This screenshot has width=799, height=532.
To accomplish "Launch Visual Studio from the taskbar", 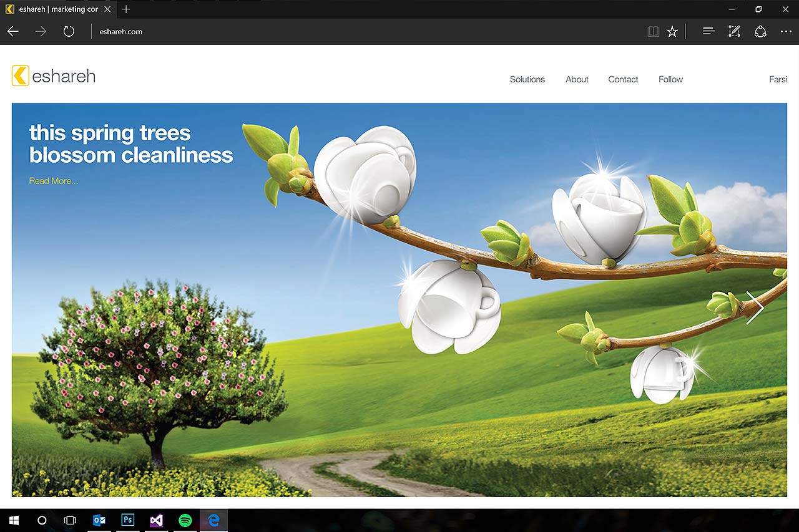I will (x=157, y=520).
